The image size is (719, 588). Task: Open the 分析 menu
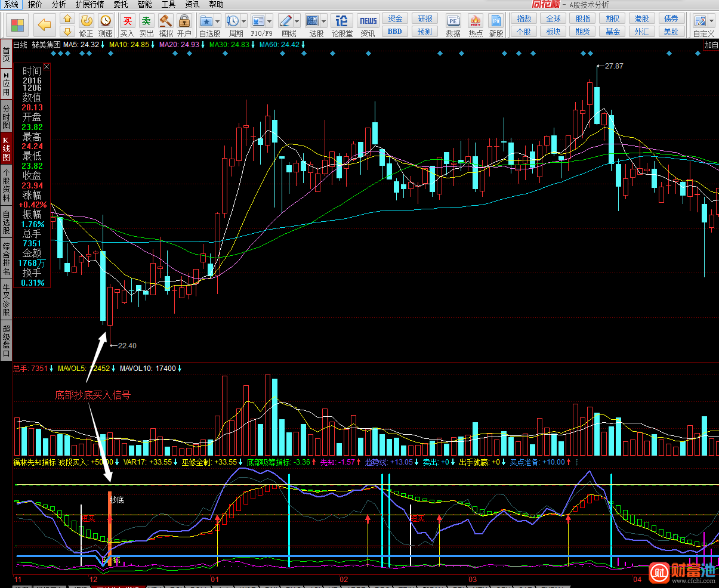click(x=59, y=4)
